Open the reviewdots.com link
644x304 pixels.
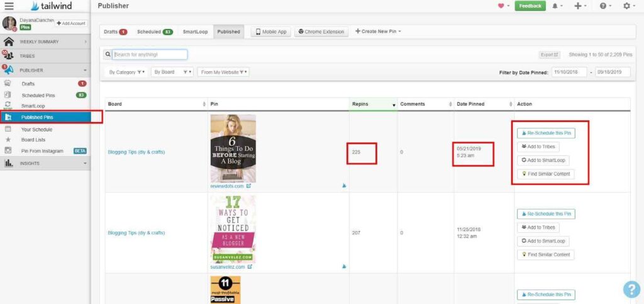point(227,186)
